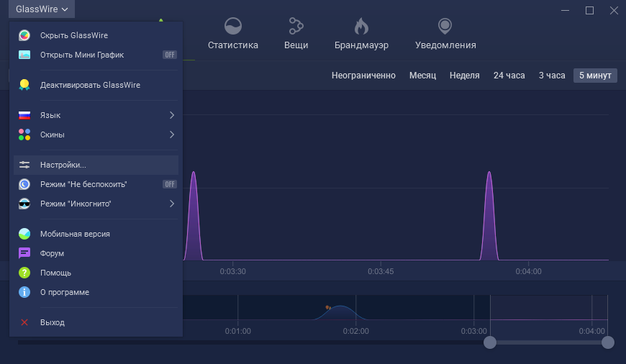Viewport: 626px width, 364px height.
Task: Click the GlassWire logo icon beside Скрыть GlassWire
Action: (24, 35)
